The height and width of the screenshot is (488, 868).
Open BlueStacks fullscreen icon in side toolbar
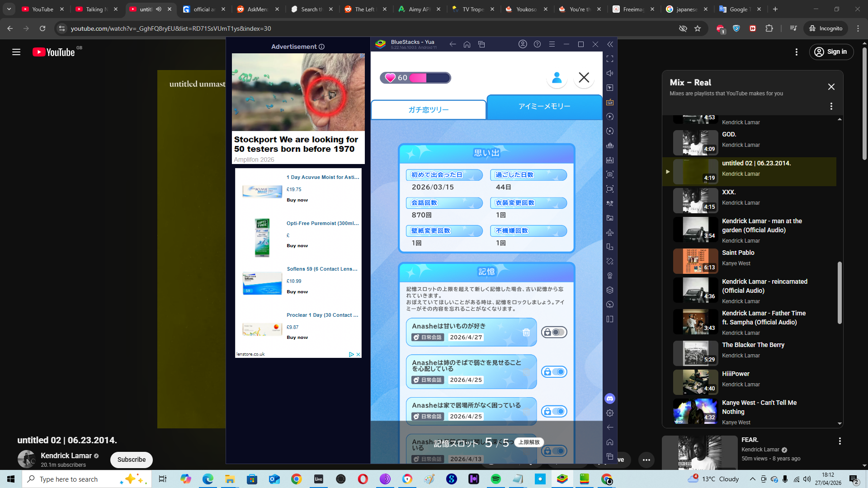click(x=610, y=59)
